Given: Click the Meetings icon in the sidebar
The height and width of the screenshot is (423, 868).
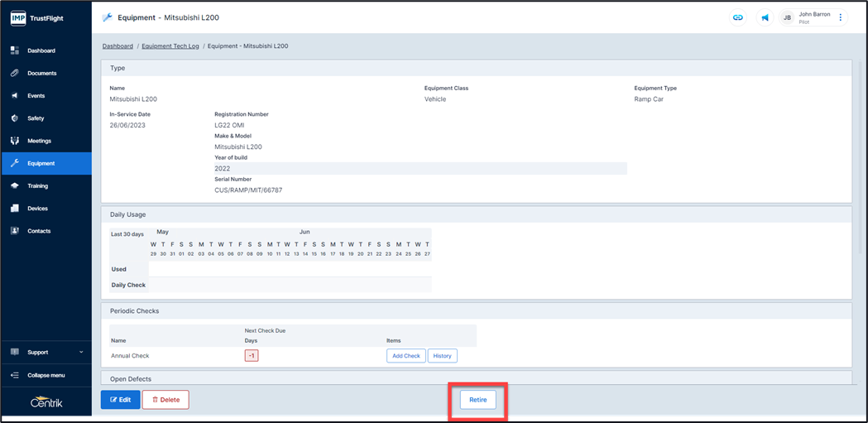Looking at the screenshot, I should tap(15, 141).
